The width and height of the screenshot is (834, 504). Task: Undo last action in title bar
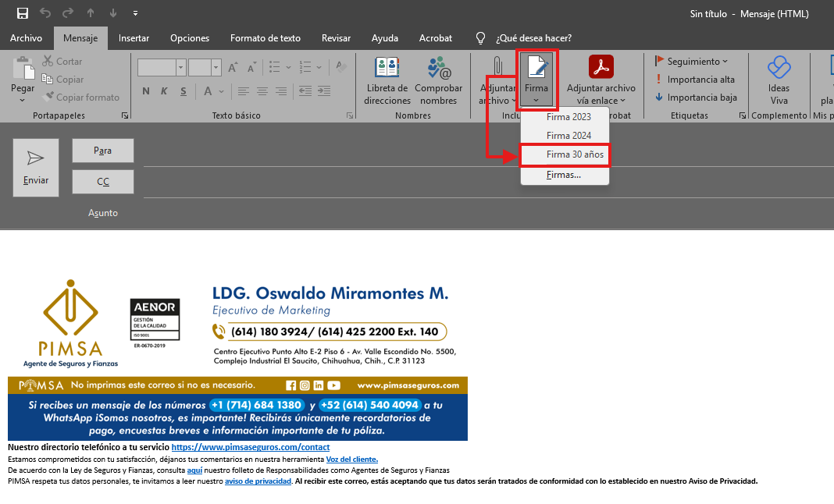(x=45, y=13)
